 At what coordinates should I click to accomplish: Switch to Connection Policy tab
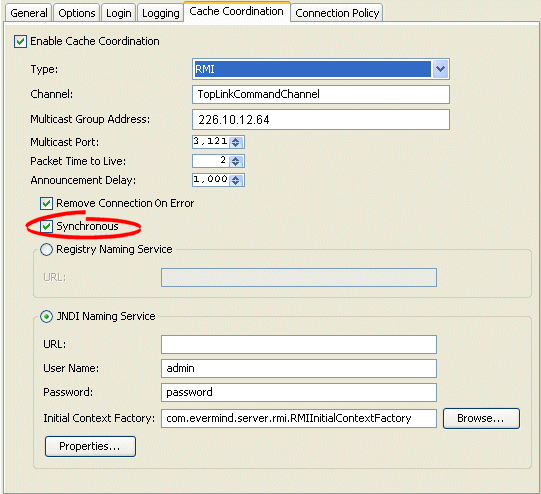click(x=337, y=13)
